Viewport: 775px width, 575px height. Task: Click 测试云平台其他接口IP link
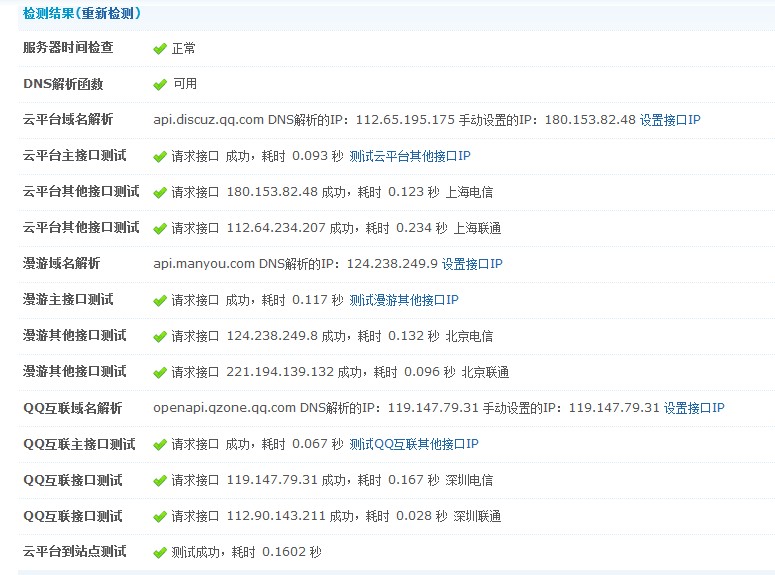[410, 156]
